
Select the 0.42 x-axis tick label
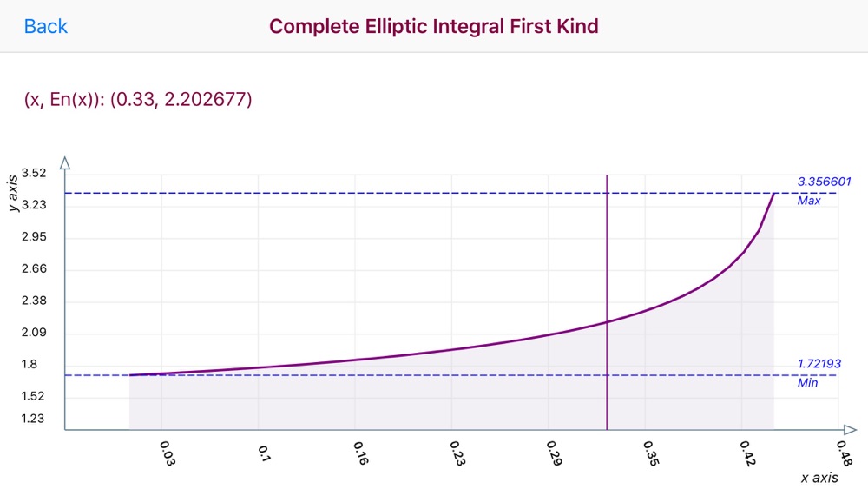click(x=746, y=455)
